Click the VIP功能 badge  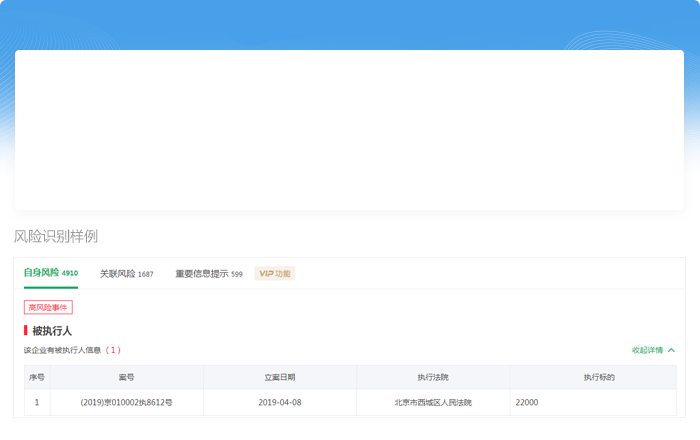pos(274,273)
